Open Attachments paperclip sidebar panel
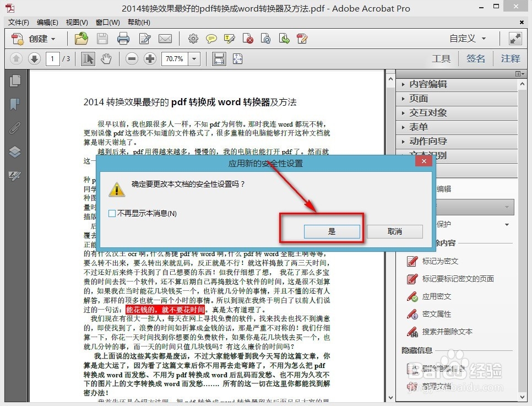Screen dimensions: 532x406 coord(15,128)
